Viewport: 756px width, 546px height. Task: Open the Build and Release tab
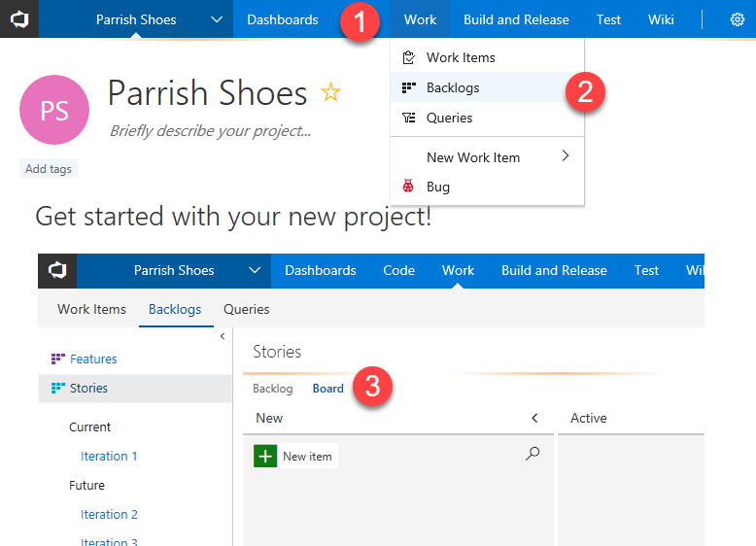[516, 19]
